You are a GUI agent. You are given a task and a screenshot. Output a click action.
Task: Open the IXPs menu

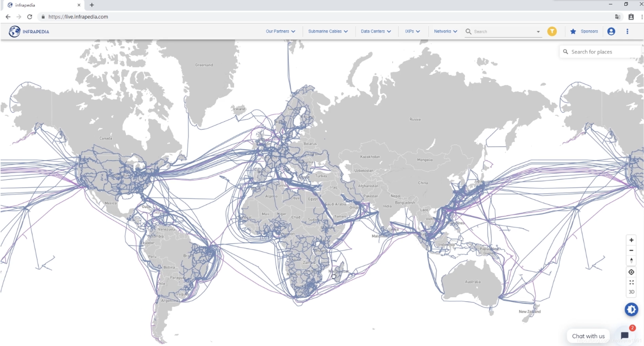(x=412, y=31)
